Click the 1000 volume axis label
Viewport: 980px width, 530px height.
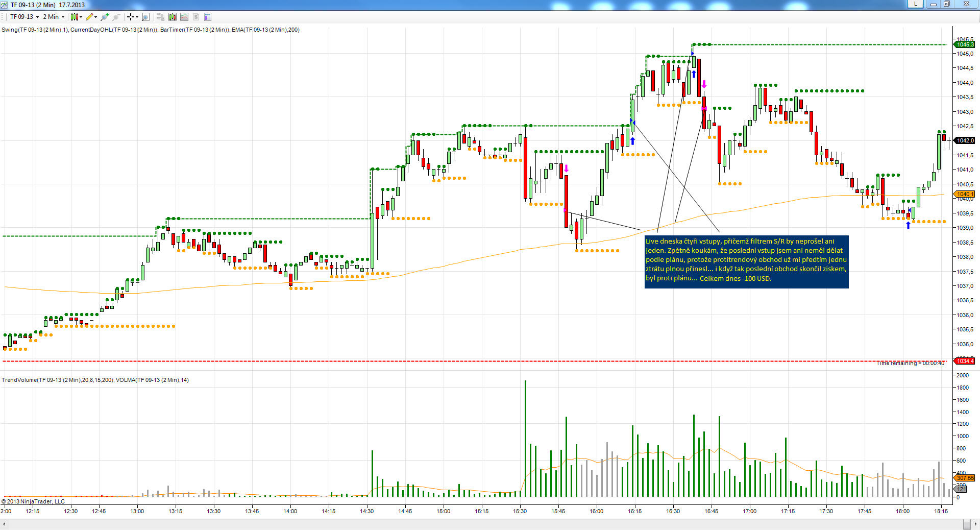(x=962, y=436)
